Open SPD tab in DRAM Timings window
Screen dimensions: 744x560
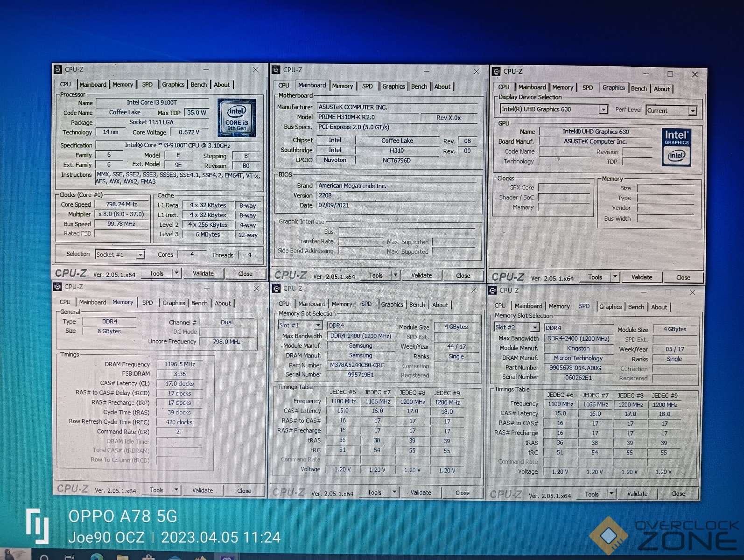click(x=147, y=302)
